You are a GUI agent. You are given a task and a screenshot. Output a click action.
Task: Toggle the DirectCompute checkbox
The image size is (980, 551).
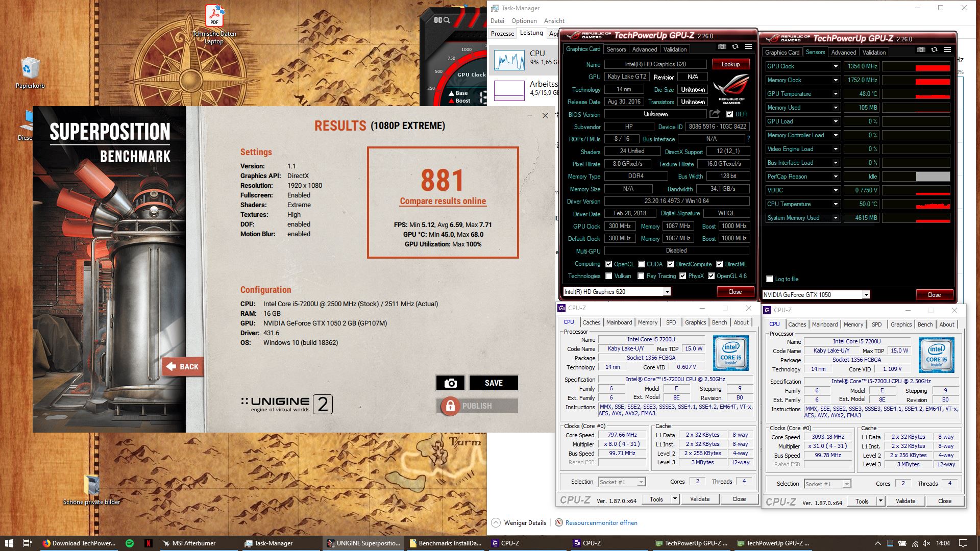(x=671, y=264)
